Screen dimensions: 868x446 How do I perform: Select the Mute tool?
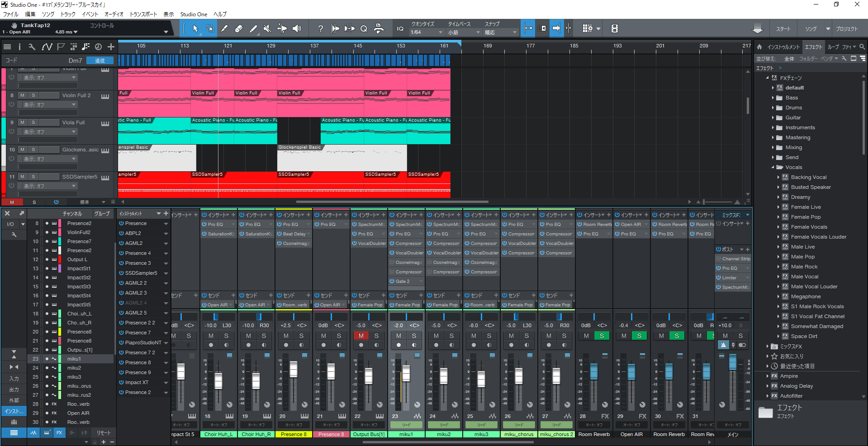(x=267, y=28)
